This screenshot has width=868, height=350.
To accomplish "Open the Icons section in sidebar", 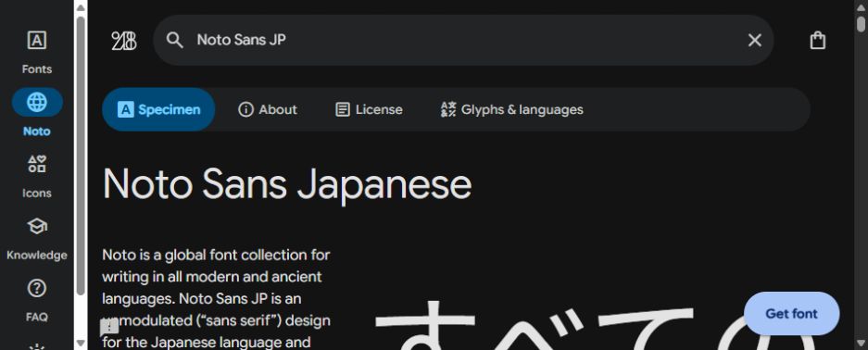I will coord(36,176).
